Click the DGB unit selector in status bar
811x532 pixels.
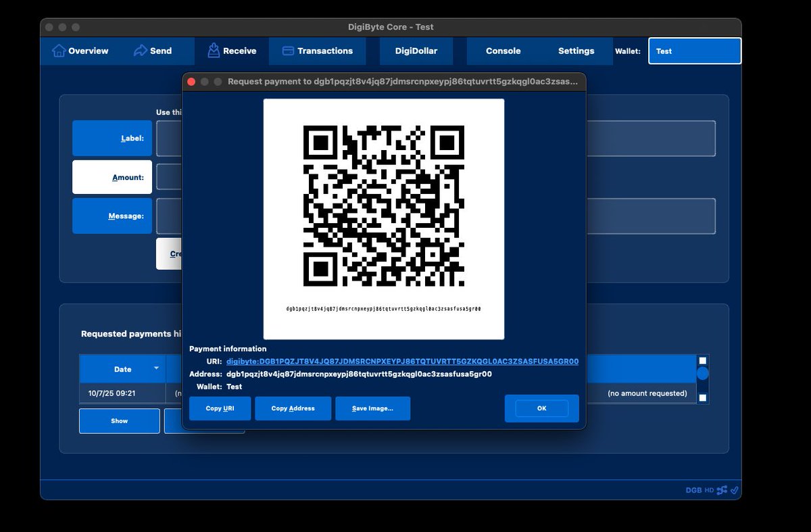pyautogui.click(x=693, y=490)
